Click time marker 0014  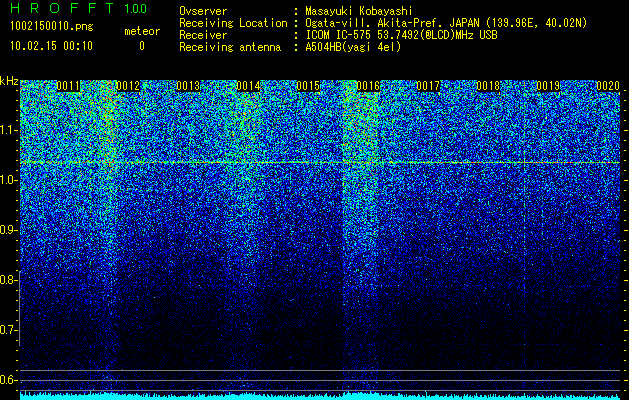[x=248, y=86]
